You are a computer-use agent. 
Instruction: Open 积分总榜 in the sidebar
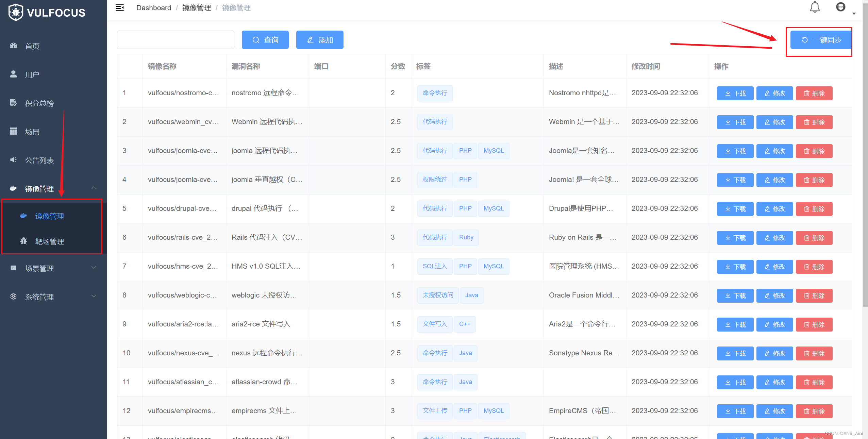39,103
